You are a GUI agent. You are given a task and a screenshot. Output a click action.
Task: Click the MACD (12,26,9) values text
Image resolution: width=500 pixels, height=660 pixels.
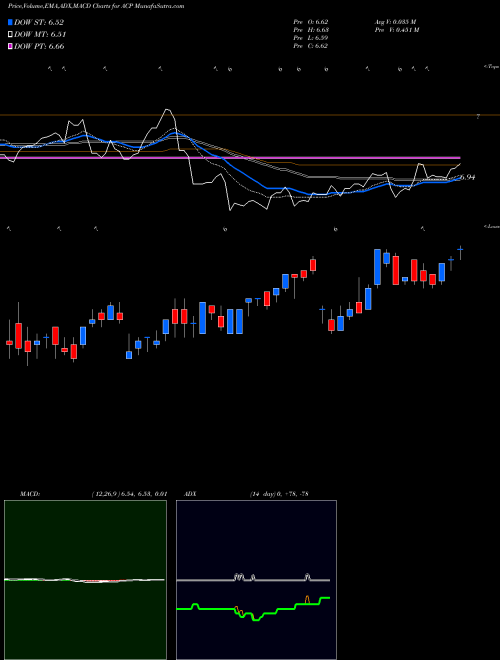pyautogui.click(x=129, y=494)
